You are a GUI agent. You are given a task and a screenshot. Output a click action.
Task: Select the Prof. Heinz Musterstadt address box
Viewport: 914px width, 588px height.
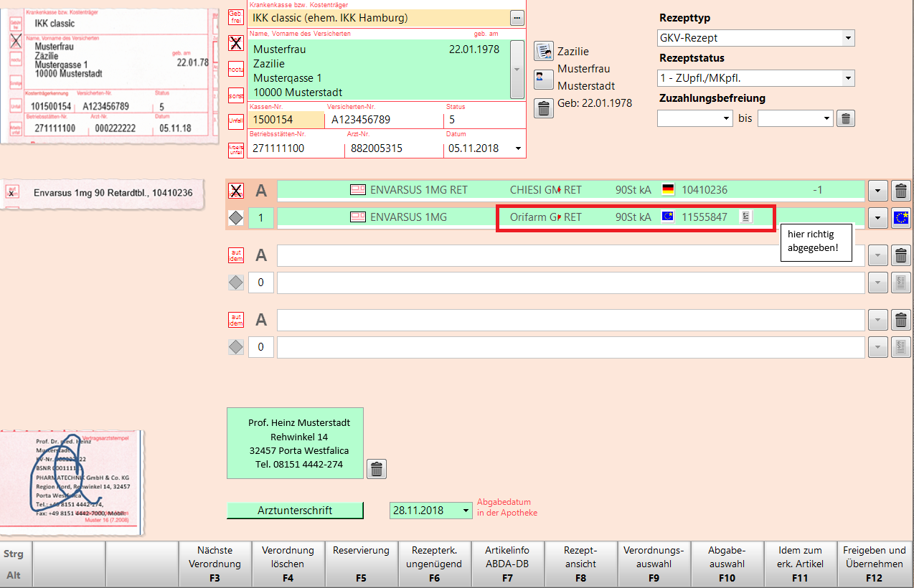(295, 443)
